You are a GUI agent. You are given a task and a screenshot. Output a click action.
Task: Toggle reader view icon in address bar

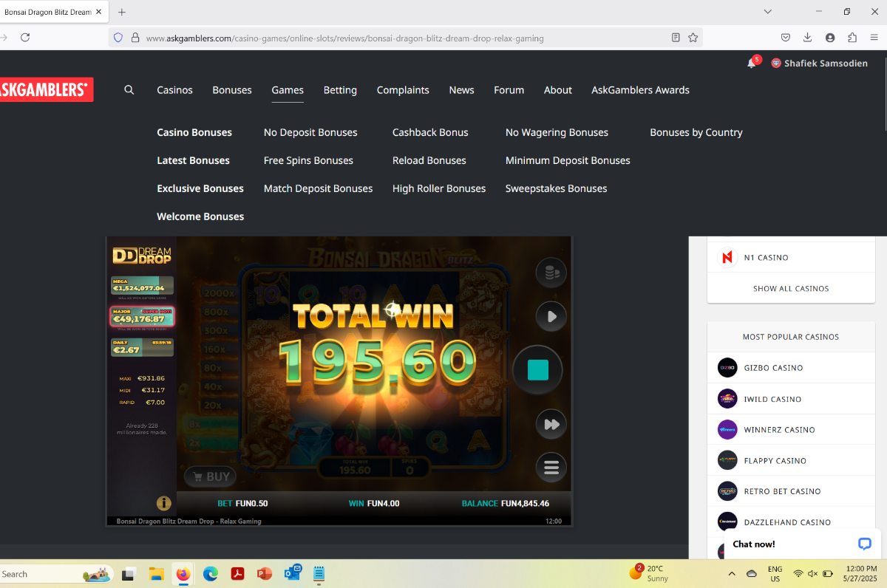coord(676,38)
